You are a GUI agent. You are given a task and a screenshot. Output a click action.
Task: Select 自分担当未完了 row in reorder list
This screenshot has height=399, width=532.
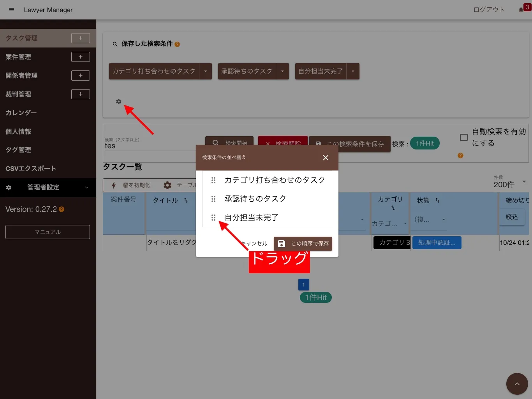tap(267, 218)
